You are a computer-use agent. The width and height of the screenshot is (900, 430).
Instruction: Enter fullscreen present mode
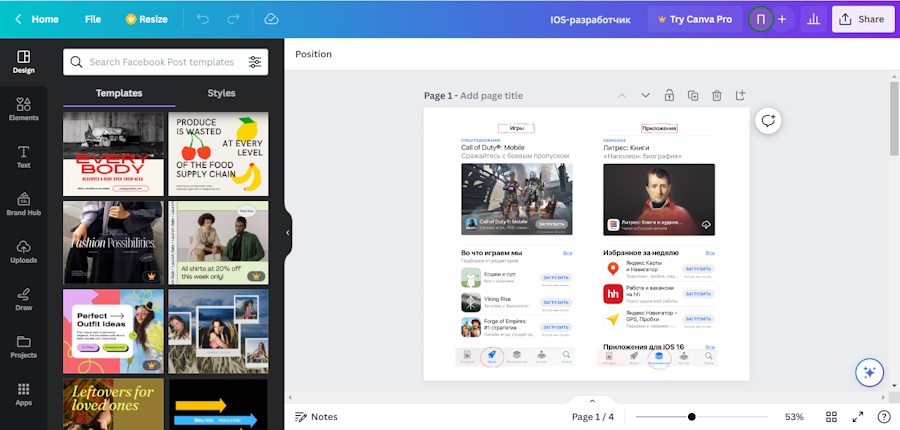click(857, 416)
